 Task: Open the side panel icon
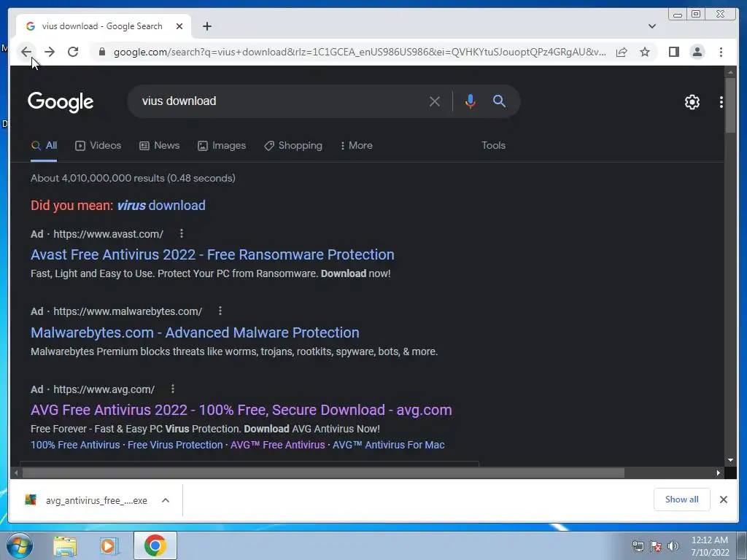pos(673,52)
